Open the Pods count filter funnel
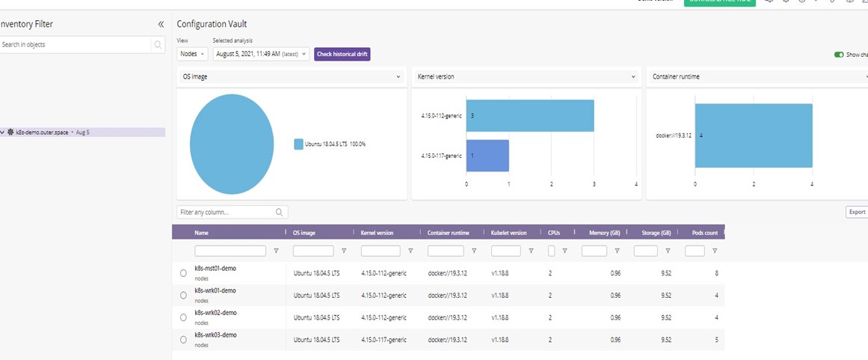868x360 pixels. coord(715,251)
